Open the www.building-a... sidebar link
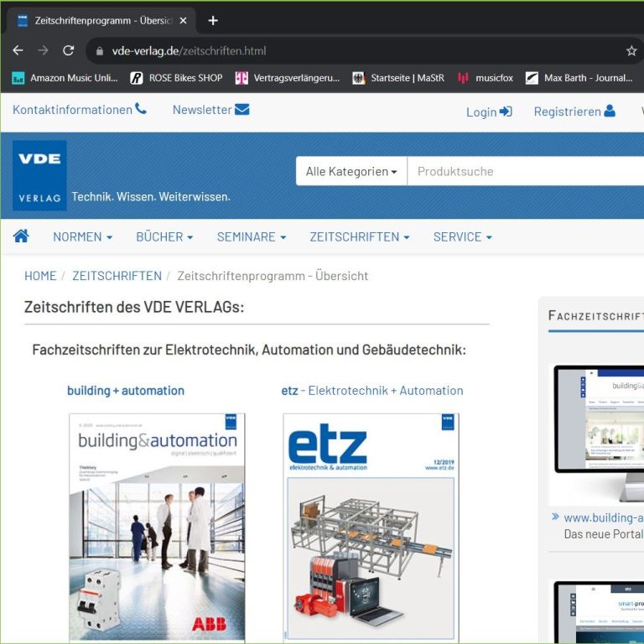 click(x=604, y=517)
